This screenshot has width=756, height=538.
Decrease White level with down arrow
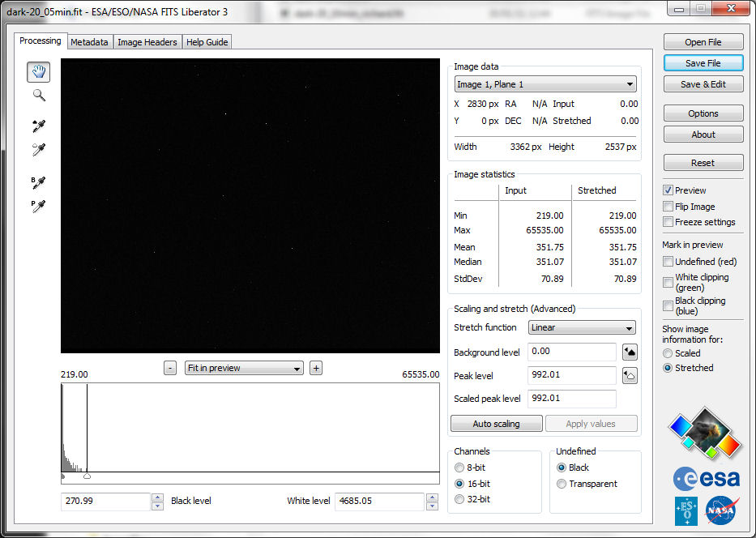coord(432,506)
